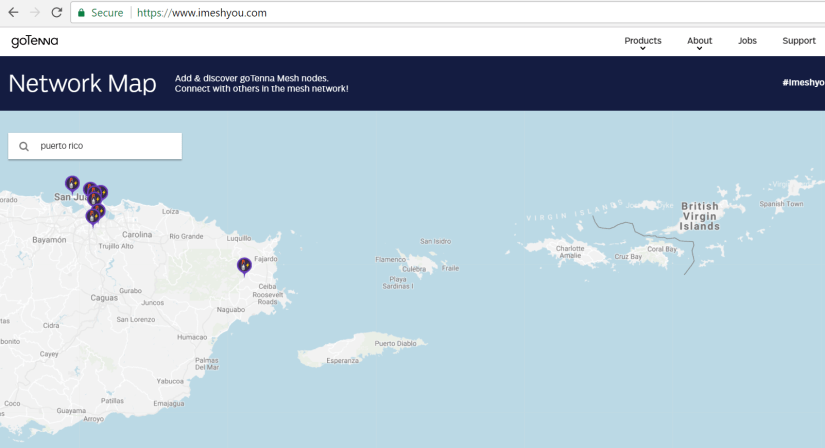825x448 pixels.
Task: Expand the Products dropdown menu
Action: pyautogui.click(x=643, y=41)
